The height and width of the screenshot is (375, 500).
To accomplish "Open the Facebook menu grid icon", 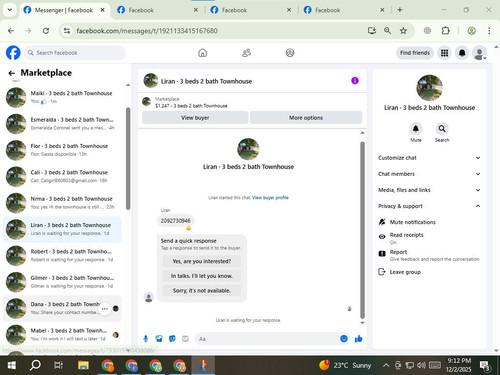I will click(x=444, y=53).
